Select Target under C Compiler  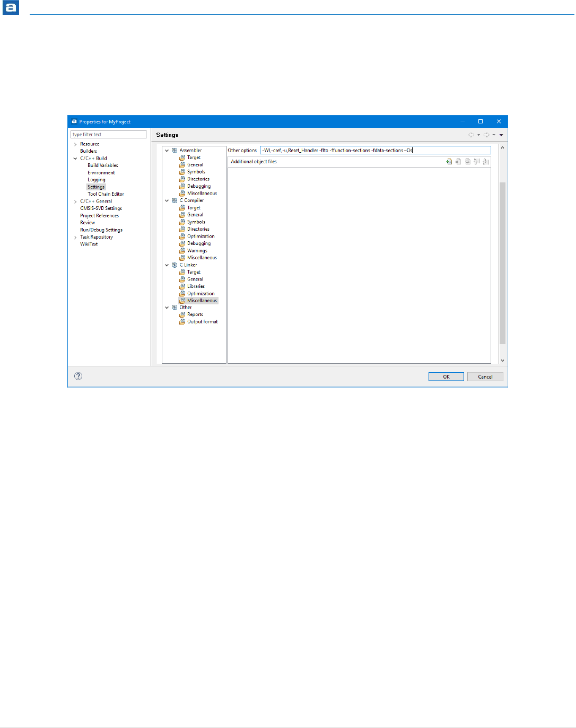tap(194, 208)
